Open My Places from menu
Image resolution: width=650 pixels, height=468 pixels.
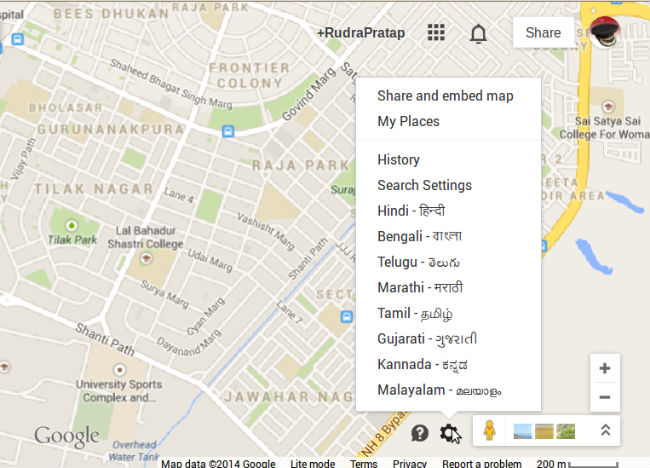tap(408, 121)
